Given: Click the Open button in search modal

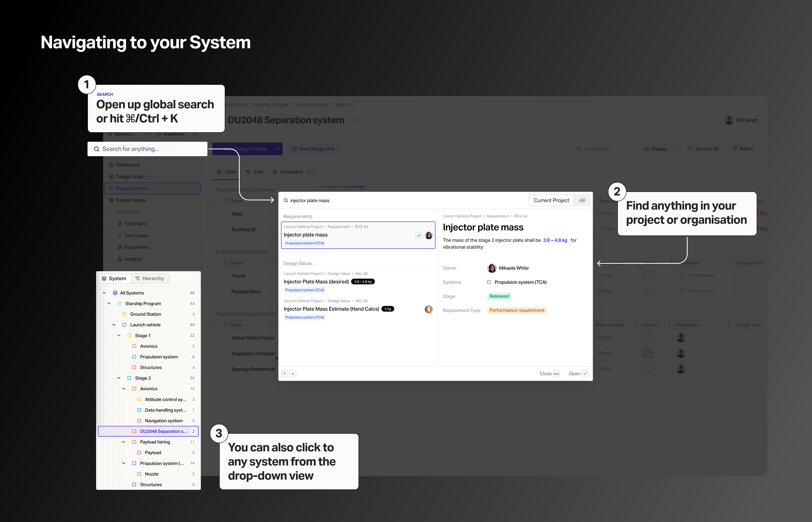Looking at the screenshot, I should tap(578, 373).
